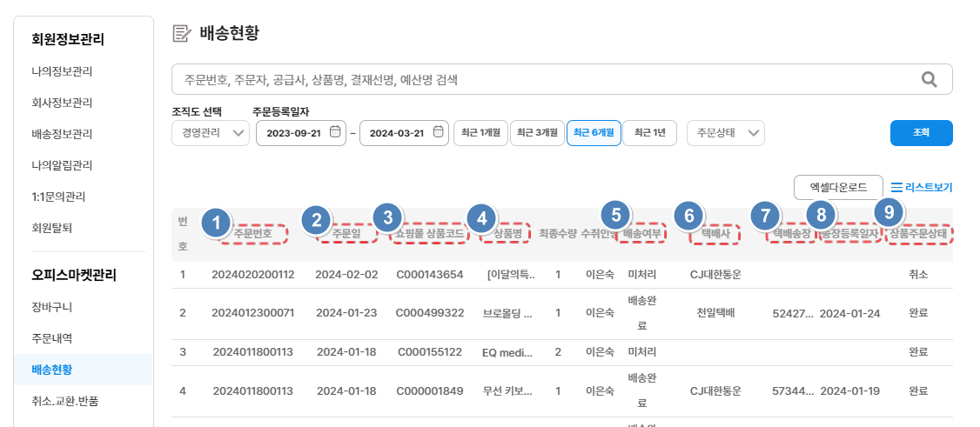Select the 최근 3개월 period option
This screenshot has height=427, width=980.
pyautogui.click(x=537, y=133)
